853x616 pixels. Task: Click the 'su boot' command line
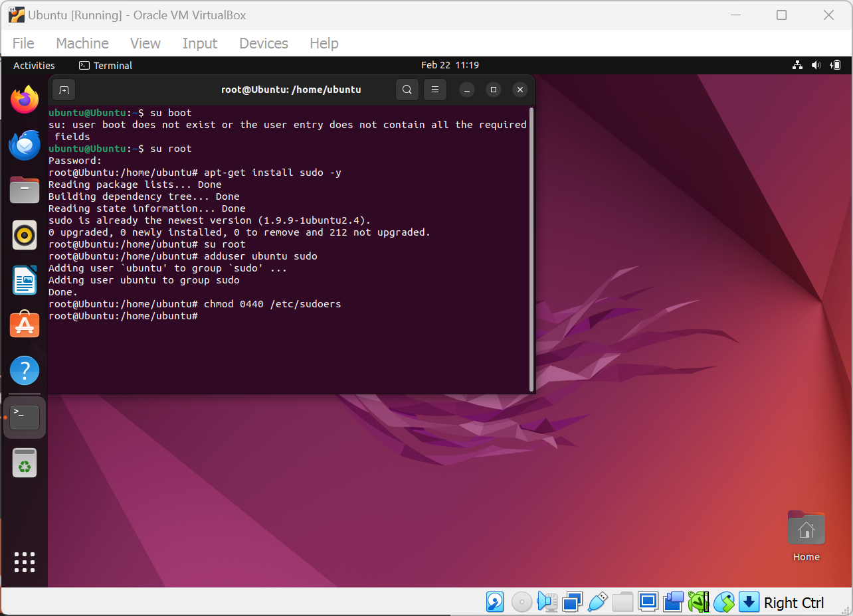pyautogui.click(x=120, y=113)
